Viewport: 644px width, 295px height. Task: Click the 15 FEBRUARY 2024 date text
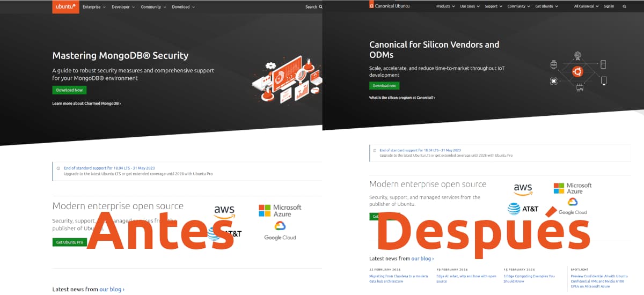coord(519,269)
